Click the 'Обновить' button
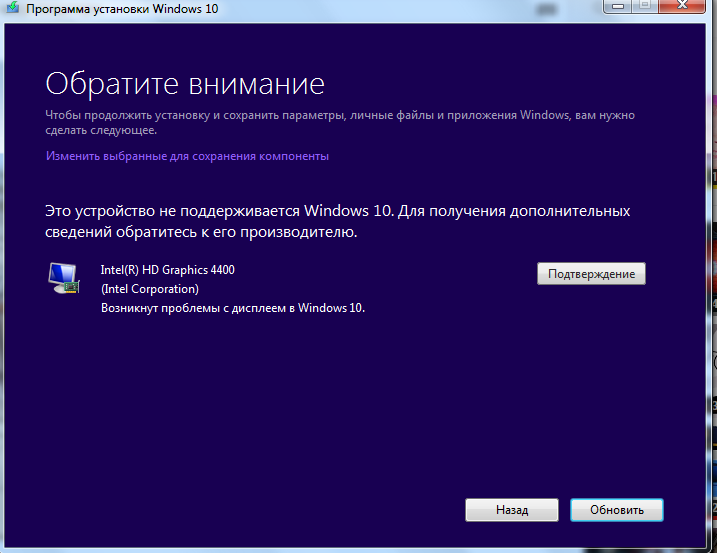The height and width of the screenshot is (553, 717). [616, 509]
